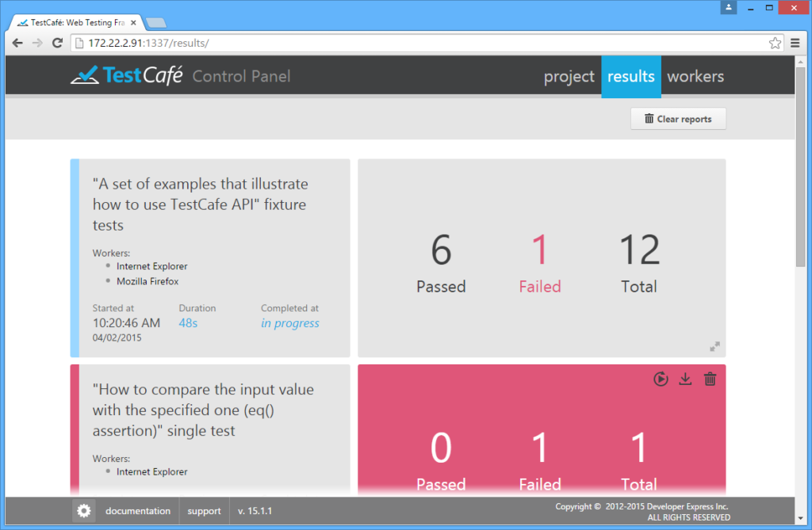812x530 pixels.
Task: Click the 'in progress' status text
Action: [290, 323]
